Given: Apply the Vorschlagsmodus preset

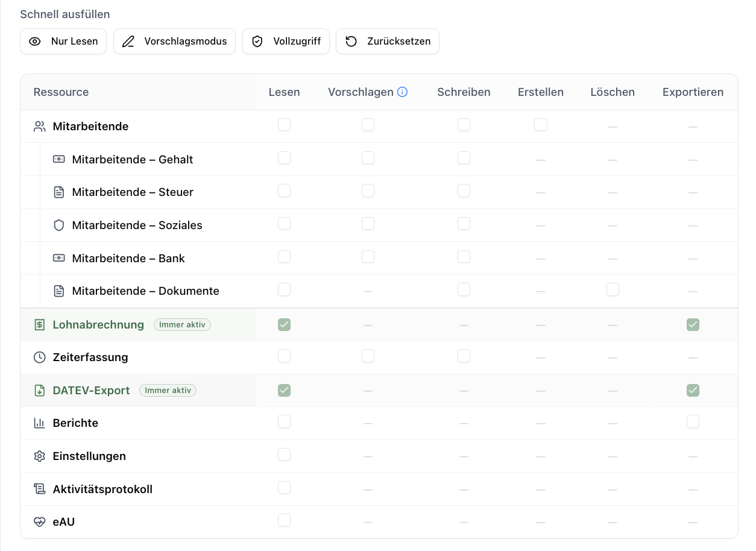Looking at the screenshot, I should click(x=174, y=42).
